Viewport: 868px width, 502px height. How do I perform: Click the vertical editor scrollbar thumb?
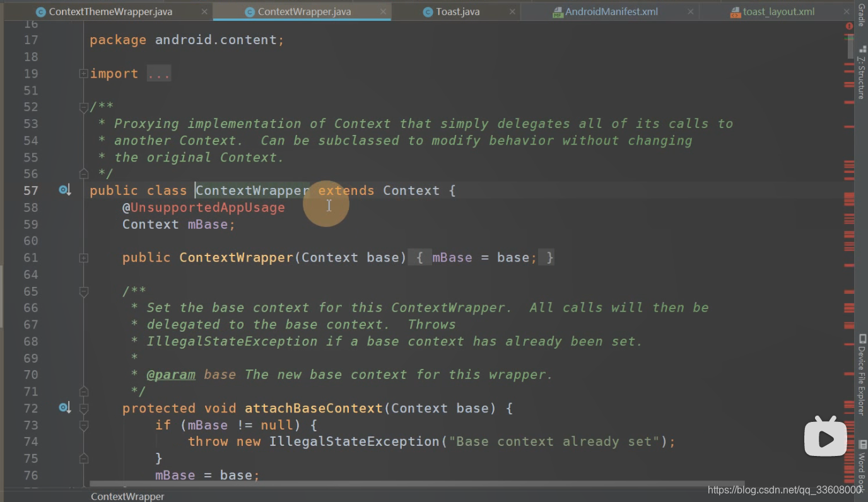click(x=849, y=47)
